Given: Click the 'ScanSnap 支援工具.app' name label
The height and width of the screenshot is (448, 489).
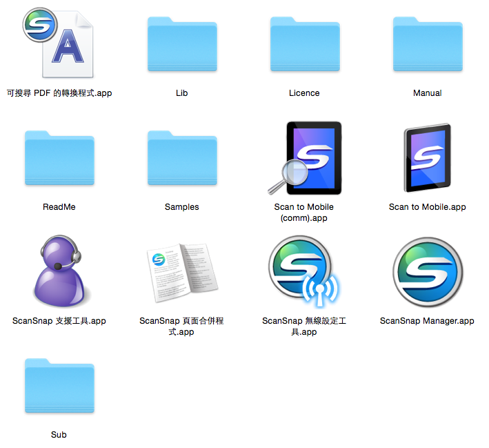Looking at the screenshot, I should [59, 321].
